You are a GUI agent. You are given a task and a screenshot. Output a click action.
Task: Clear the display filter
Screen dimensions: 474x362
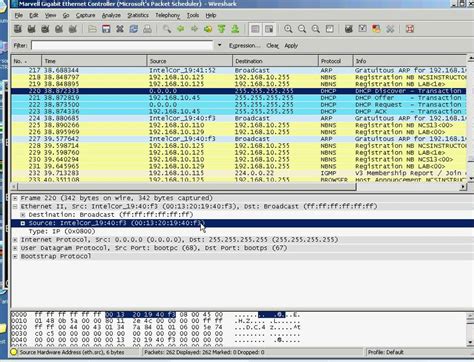(272, 46)
